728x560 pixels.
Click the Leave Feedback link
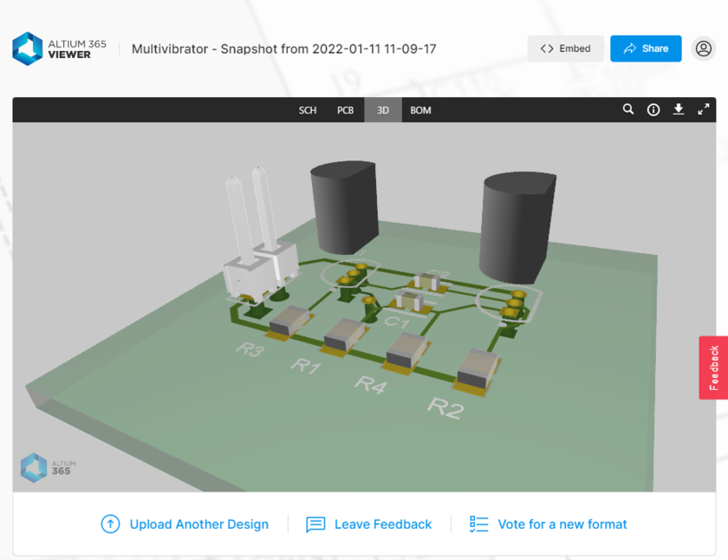[x=382, y=524]
